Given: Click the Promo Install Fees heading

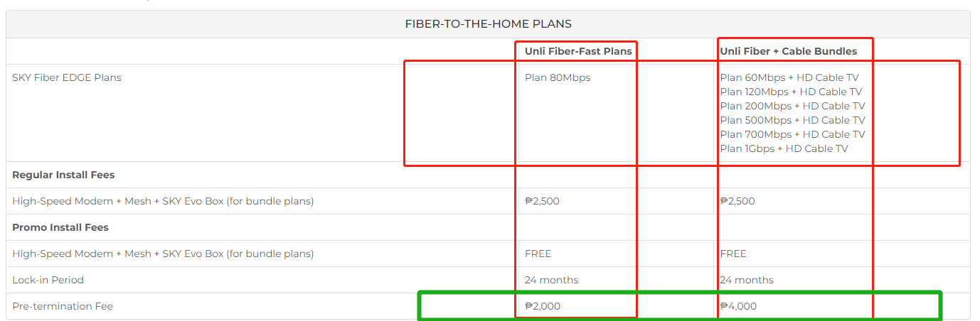Looking at the screenshot, I should pos(60,227).
